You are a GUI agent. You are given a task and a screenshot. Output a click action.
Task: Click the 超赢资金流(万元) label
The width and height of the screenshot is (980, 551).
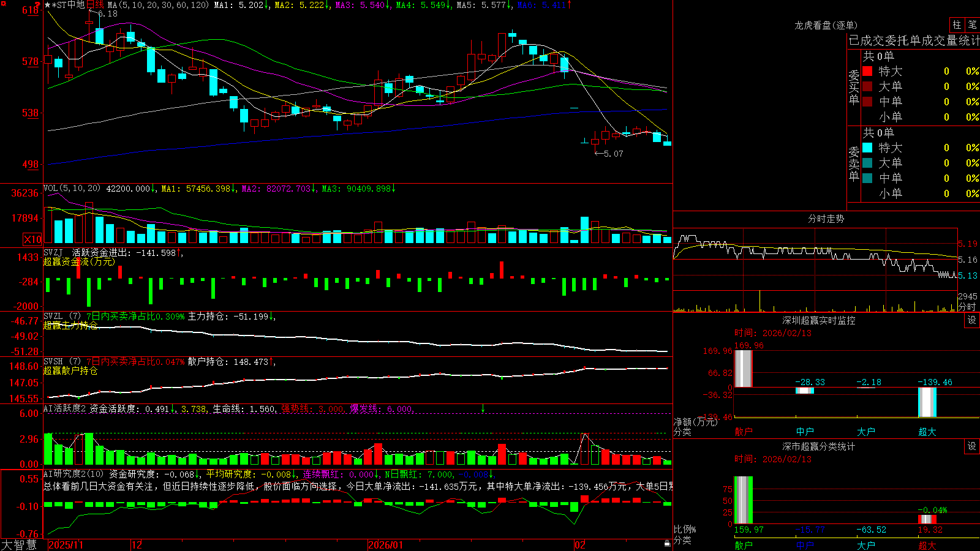[x=79, y=261]
